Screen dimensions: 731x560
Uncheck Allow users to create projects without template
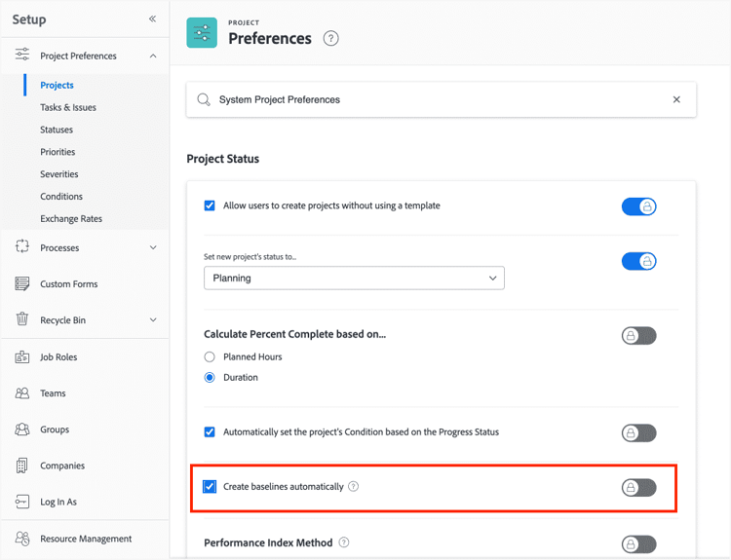pos(210,205)
